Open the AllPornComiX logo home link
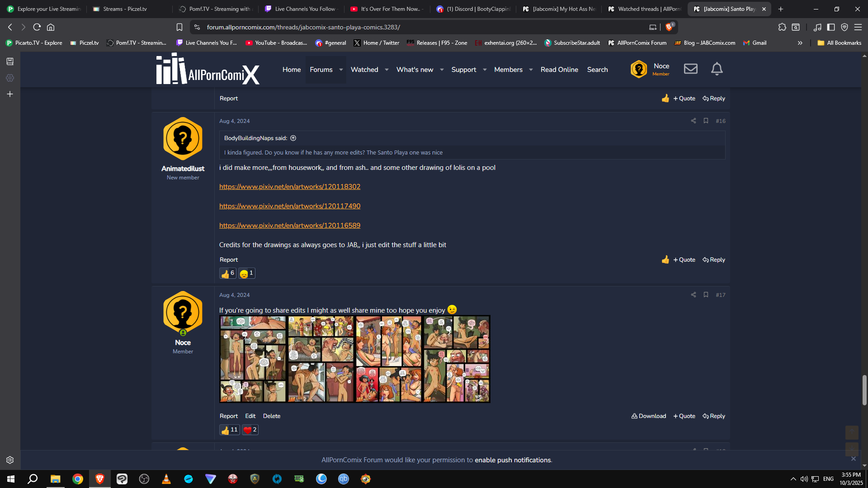This screenshot has height=488, width=868. (x=208, y=69)
